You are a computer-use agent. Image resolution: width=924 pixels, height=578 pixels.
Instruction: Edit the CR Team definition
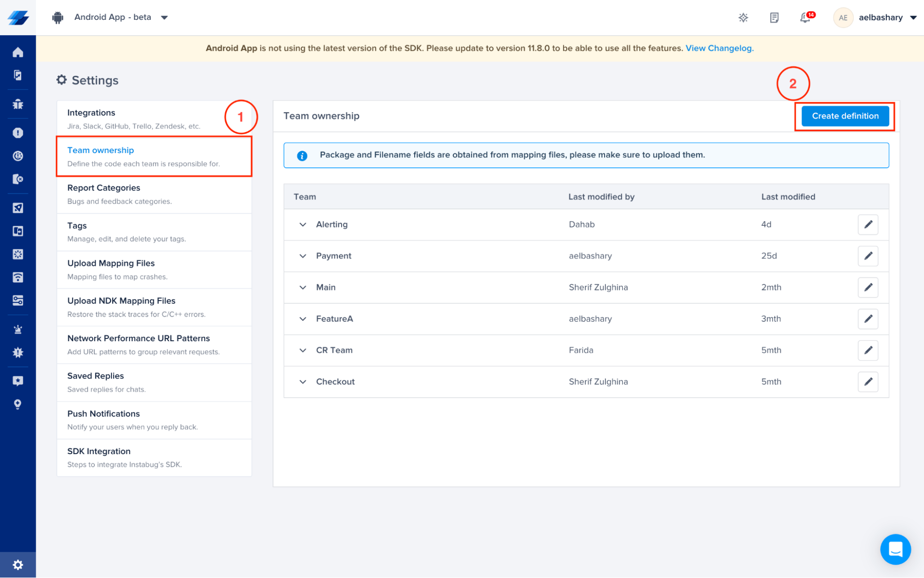pos(868,350)
